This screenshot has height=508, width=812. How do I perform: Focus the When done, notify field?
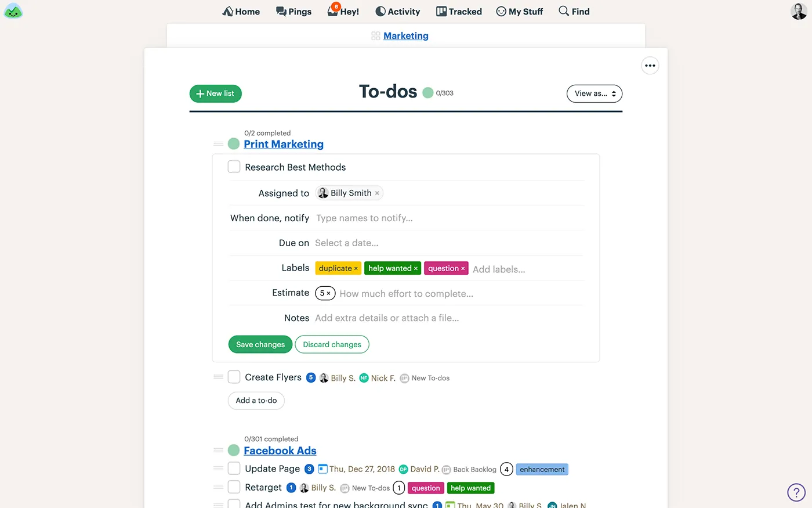click(x=449, y=218)
